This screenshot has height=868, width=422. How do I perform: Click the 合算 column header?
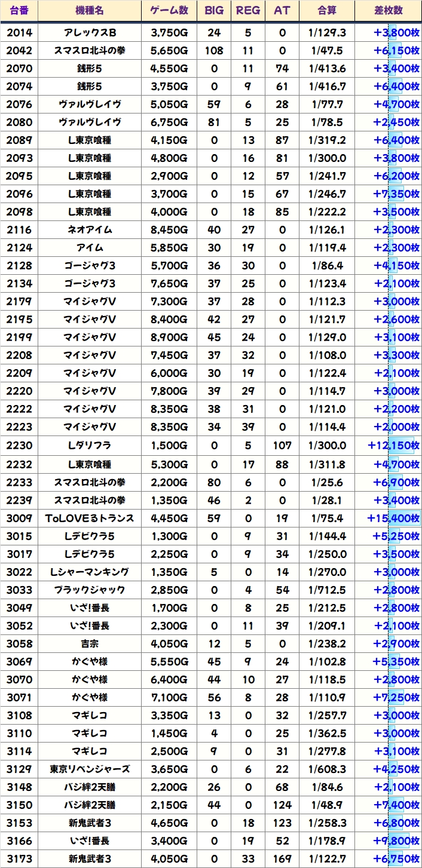click(x=327, y=11)
